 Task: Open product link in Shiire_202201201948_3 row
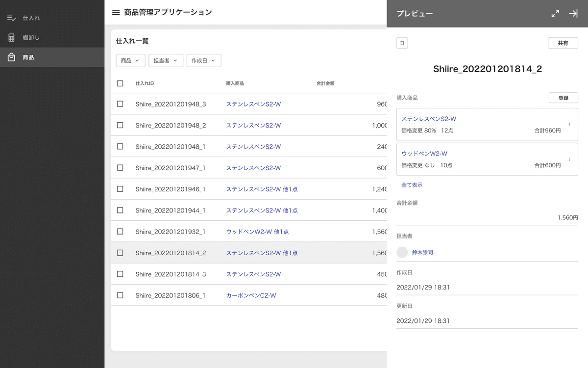(253, 104)
